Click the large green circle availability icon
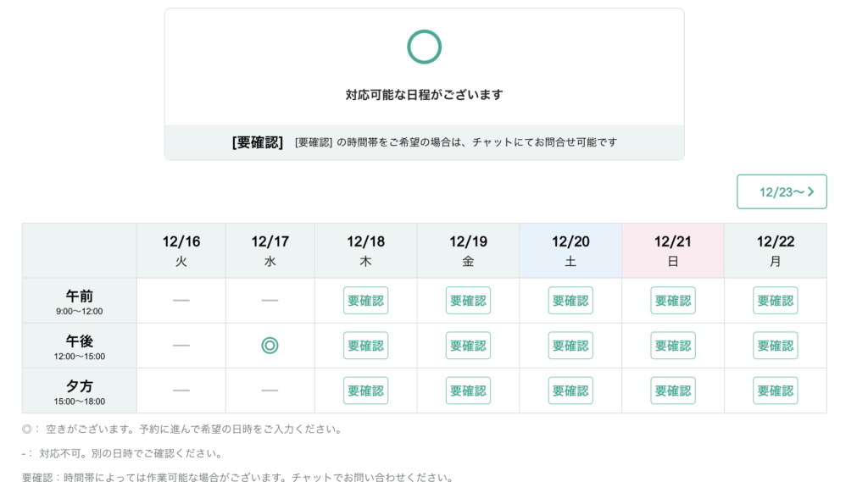 tap(424, 47)
